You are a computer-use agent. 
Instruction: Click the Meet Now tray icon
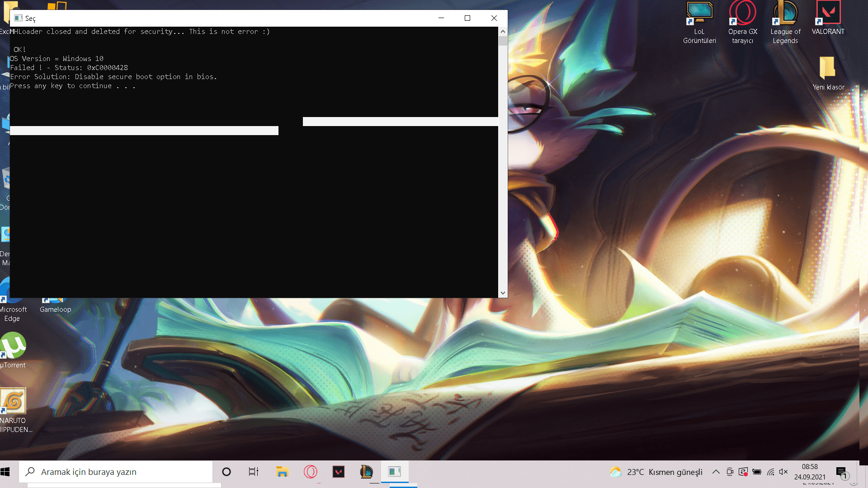(x=730, y=472)
